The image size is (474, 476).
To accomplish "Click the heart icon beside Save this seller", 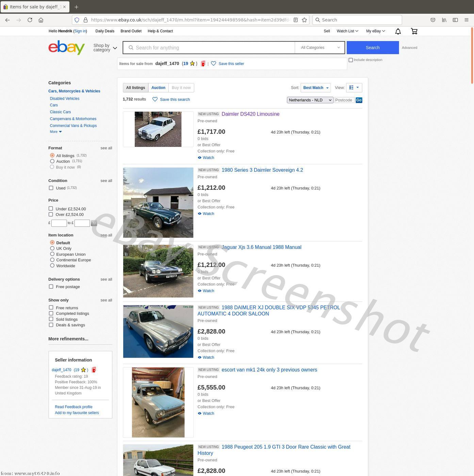I will 213,64.
